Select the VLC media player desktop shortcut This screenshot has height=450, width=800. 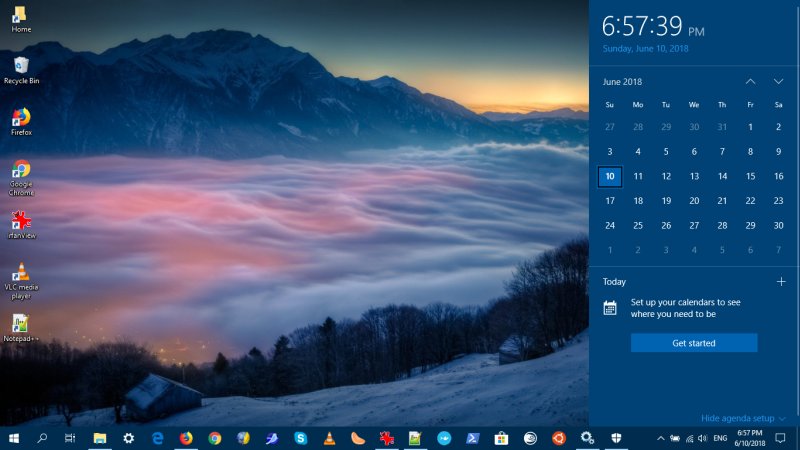pyautogui.click(x=21, y=281)
